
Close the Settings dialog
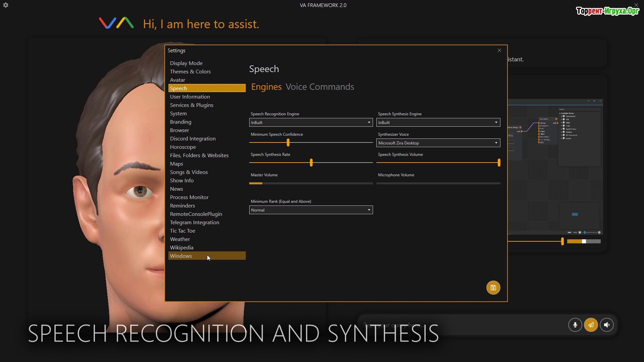[x=499, y=50]
